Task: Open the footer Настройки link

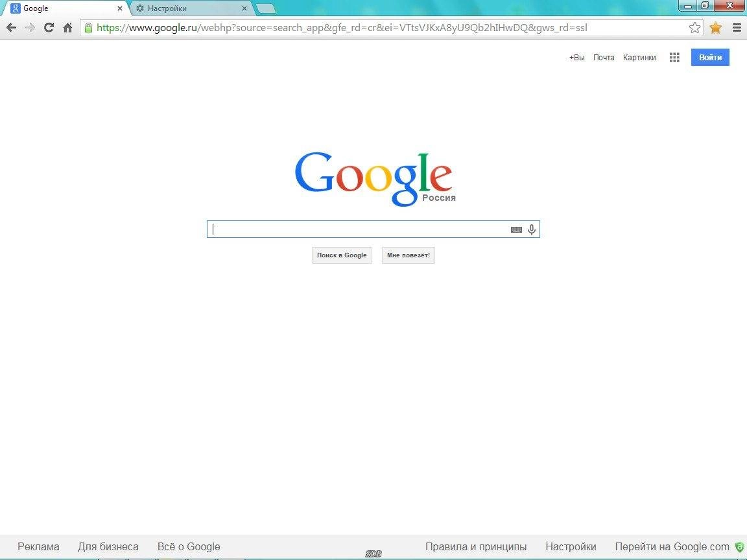Action: click(571, 546)
